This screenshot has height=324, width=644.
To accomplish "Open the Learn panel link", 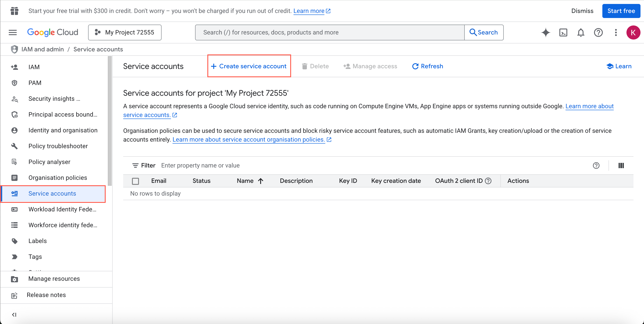I will click(x=619, y=66).
